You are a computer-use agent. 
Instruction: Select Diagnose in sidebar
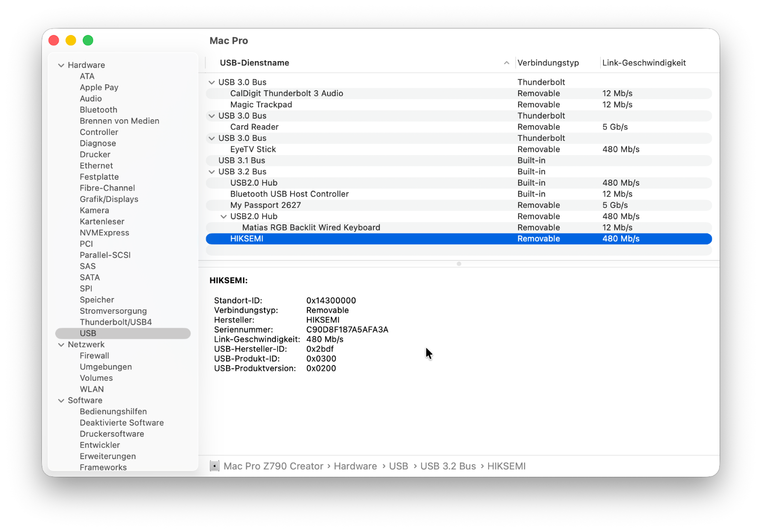98,143
